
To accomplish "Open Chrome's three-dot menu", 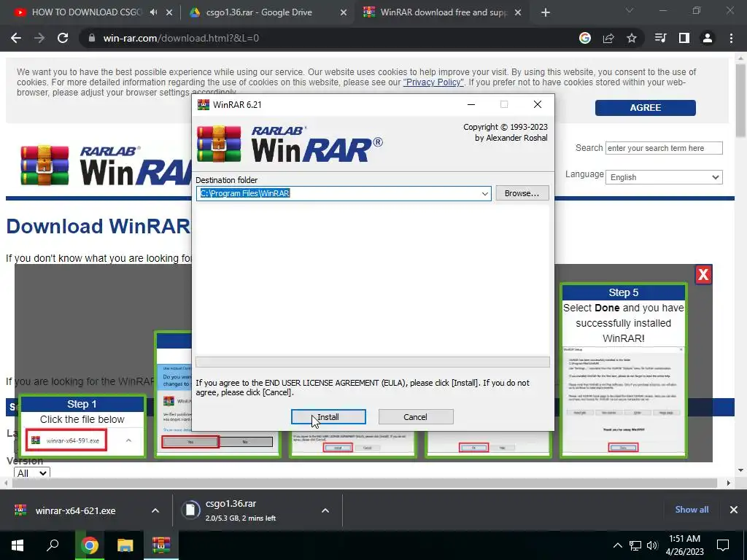I will tap(731, 38).
